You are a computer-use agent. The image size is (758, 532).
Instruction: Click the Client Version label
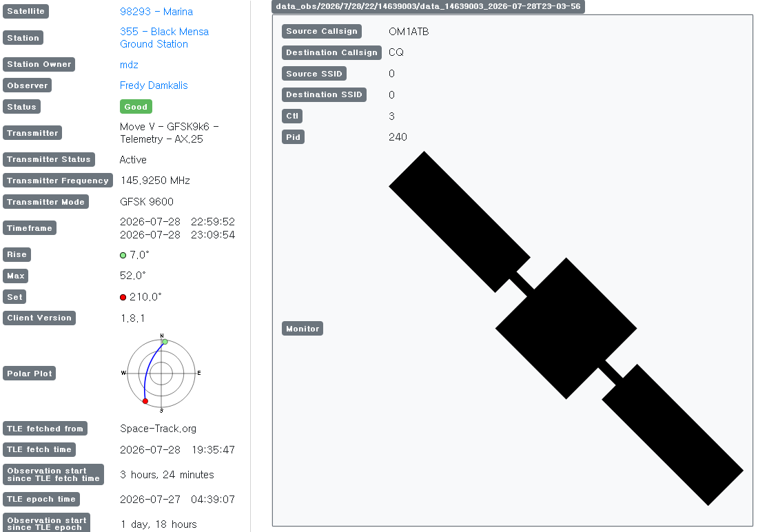[39, 318]
